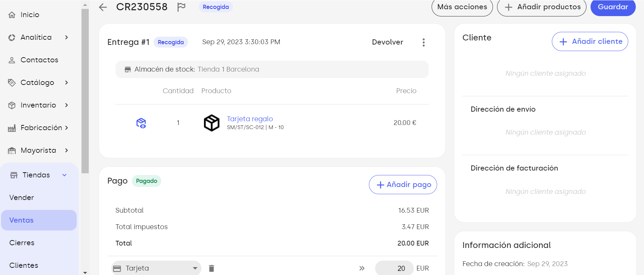Open the Tarjeta payment method dropdown
Image resolution: width=644 pixels, height=275 pixels.
(156, 268)
